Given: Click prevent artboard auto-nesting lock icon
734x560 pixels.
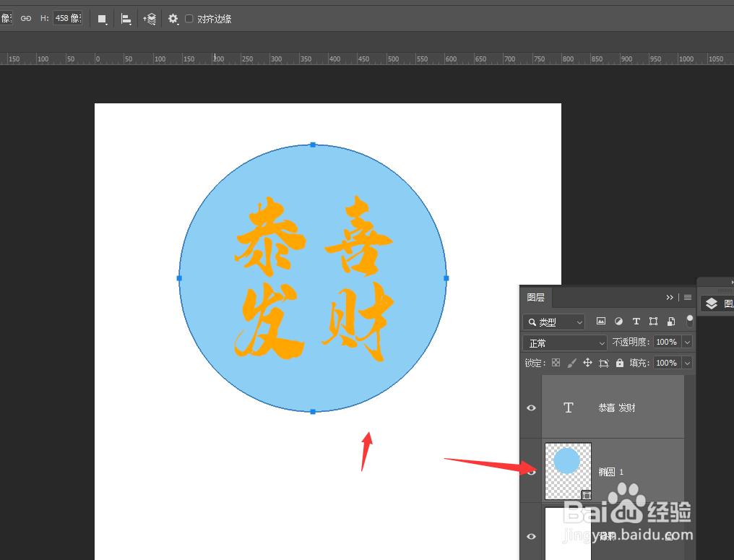Looking at the screenshot, I should point(604,363).
